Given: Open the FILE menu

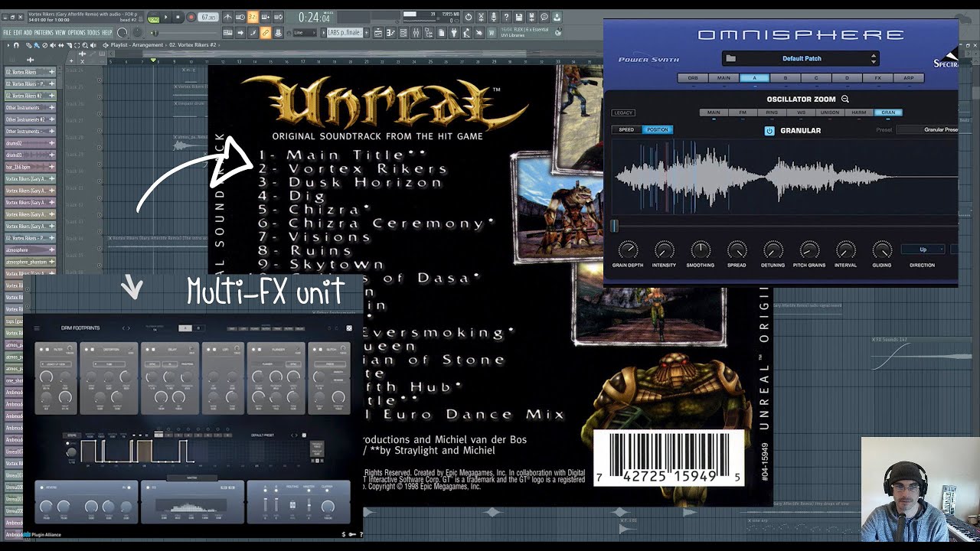Looking at the screenshot, I should pos(7,32).
